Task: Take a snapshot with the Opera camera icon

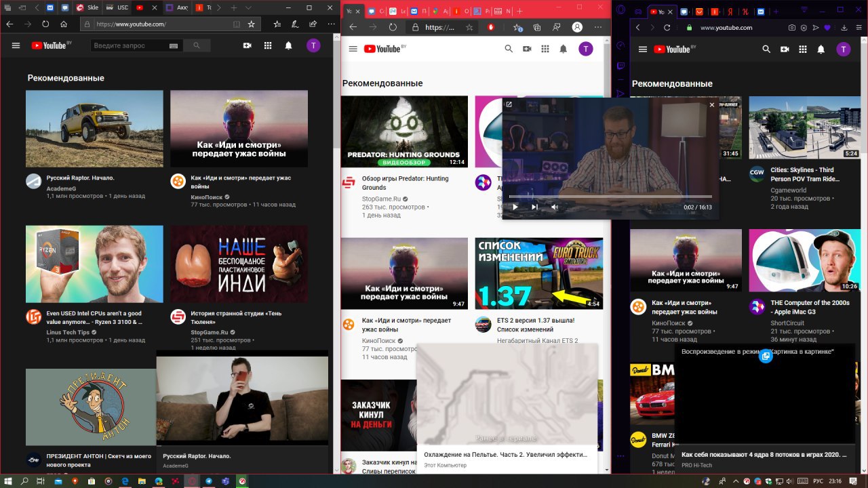Action: click(792, 28)
